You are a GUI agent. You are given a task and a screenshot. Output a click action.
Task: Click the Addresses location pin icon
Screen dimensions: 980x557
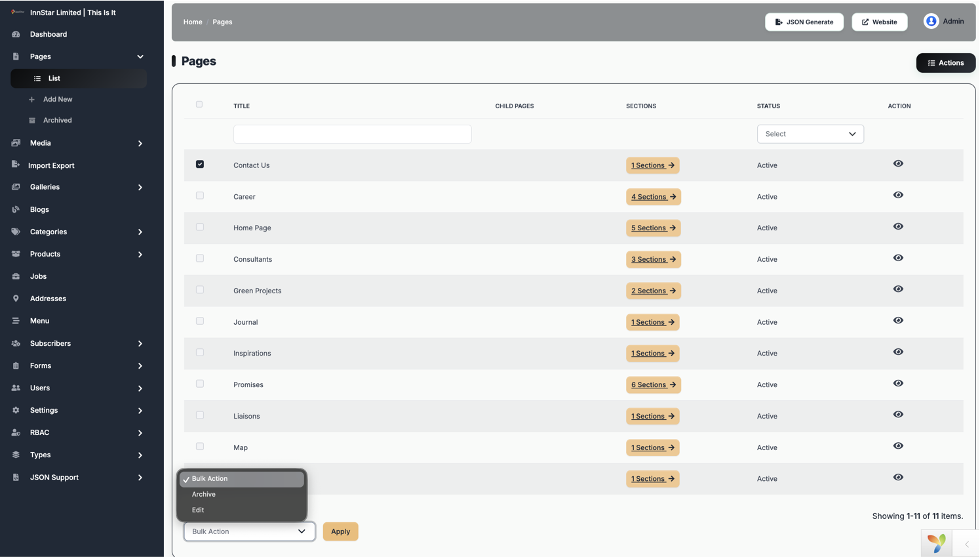16,299
